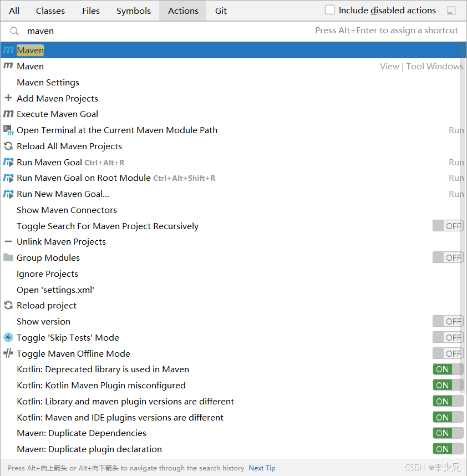The height and width of the screenshot is (476, 467).
Task: Click folder icon beside Group Modules
Action: click(8, 257)
